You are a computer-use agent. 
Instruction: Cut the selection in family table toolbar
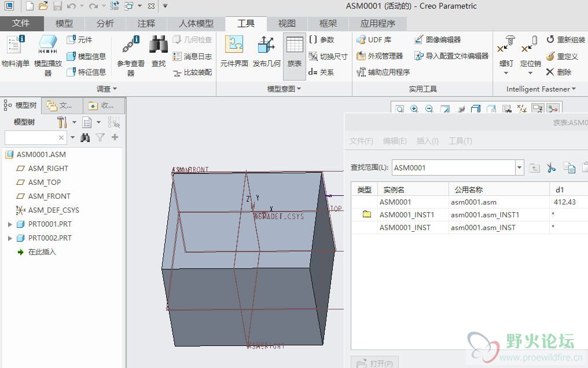pos(551,167)
